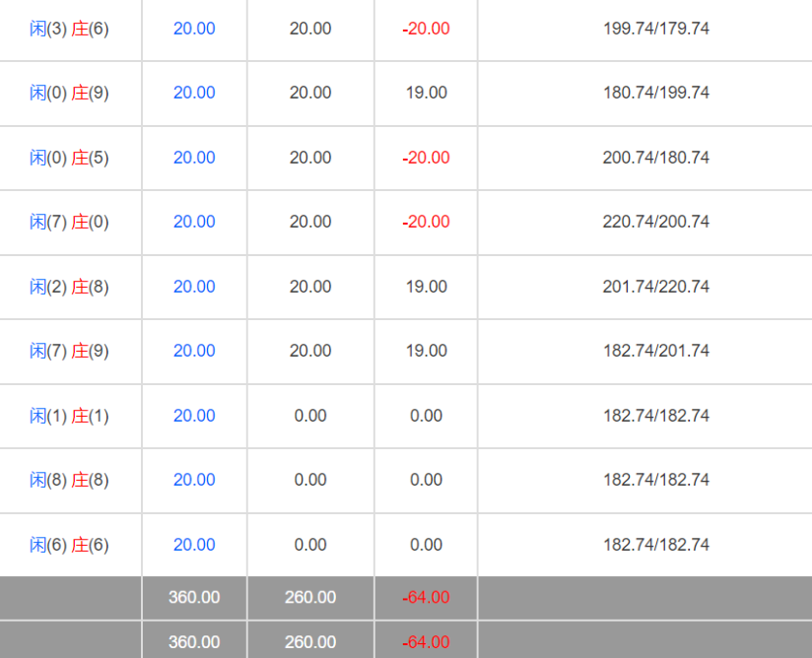Click 360.00 in the first gray totals row
Viewport: 812px width, 658px height.
click(x=194, y=598)
